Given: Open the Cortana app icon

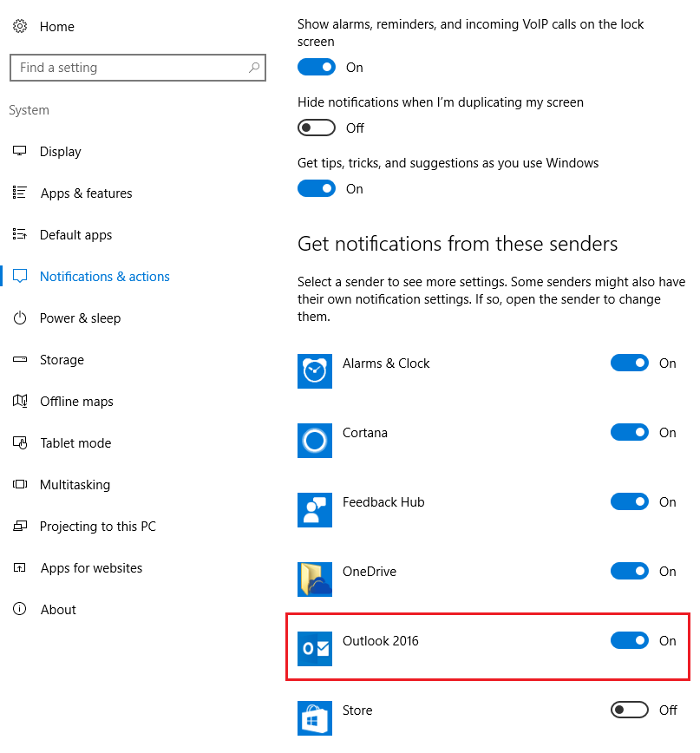Looking at the screenshot, I should click(x=315, y=441).
